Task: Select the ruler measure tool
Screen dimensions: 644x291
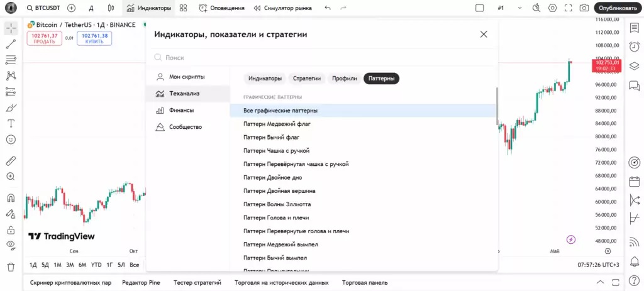Action: [11, 160]
